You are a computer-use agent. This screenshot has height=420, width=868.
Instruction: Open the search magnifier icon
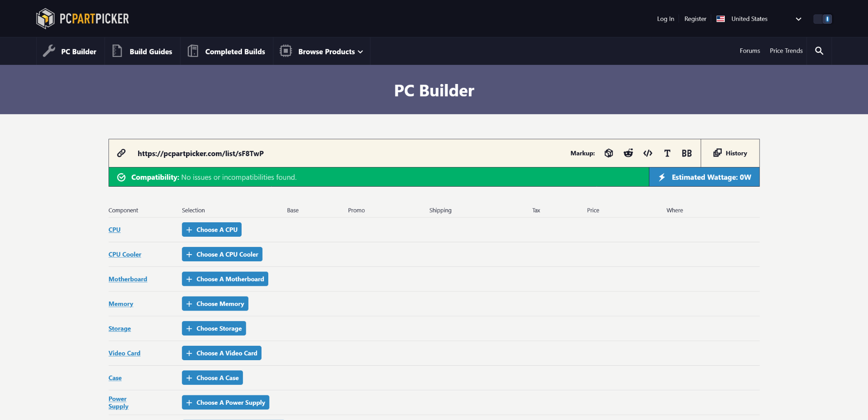click(819, 51)
